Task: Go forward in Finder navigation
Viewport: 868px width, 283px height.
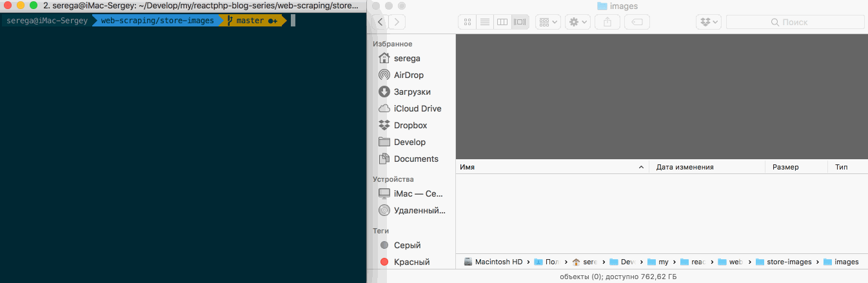Action: pyautogui.click(x=397, y=22)
